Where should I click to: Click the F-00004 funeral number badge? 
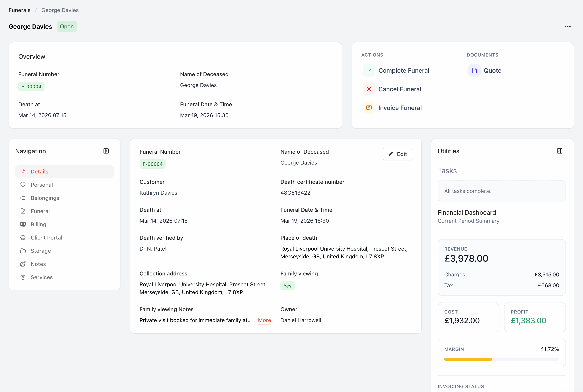pyautogui.click(x=31, y=86)
